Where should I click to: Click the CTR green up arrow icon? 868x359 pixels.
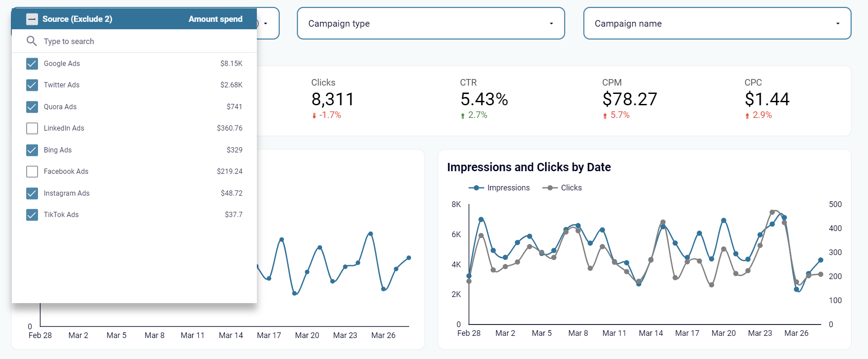click(463, 116)
